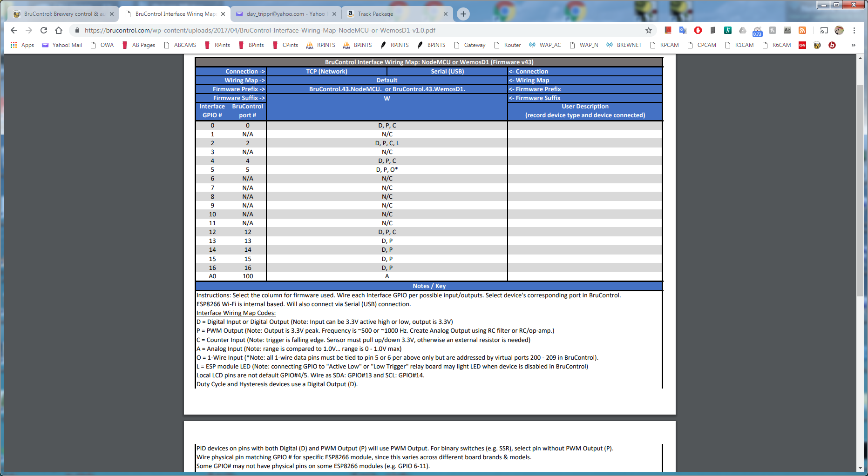
Task: Show more hidden bookmarks
Action: click(x=853, y=45)
